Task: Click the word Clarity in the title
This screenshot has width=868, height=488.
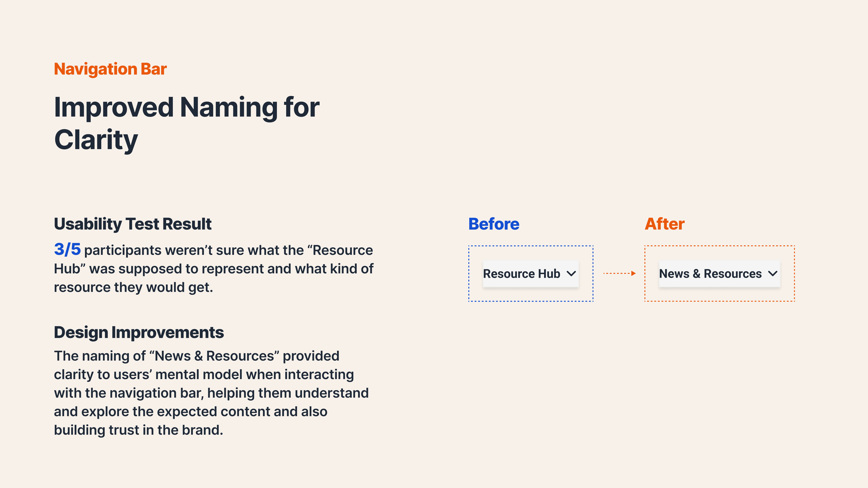Action: [x=96, y=140]
